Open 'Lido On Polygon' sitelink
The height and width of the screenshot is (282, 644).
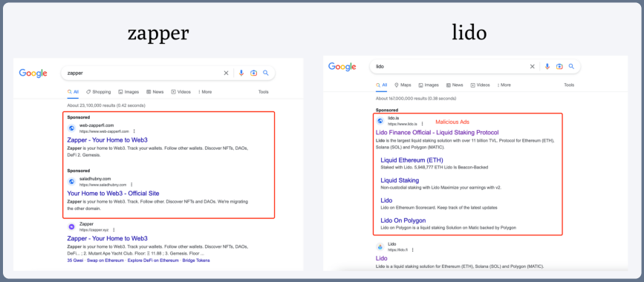point(403,220)
